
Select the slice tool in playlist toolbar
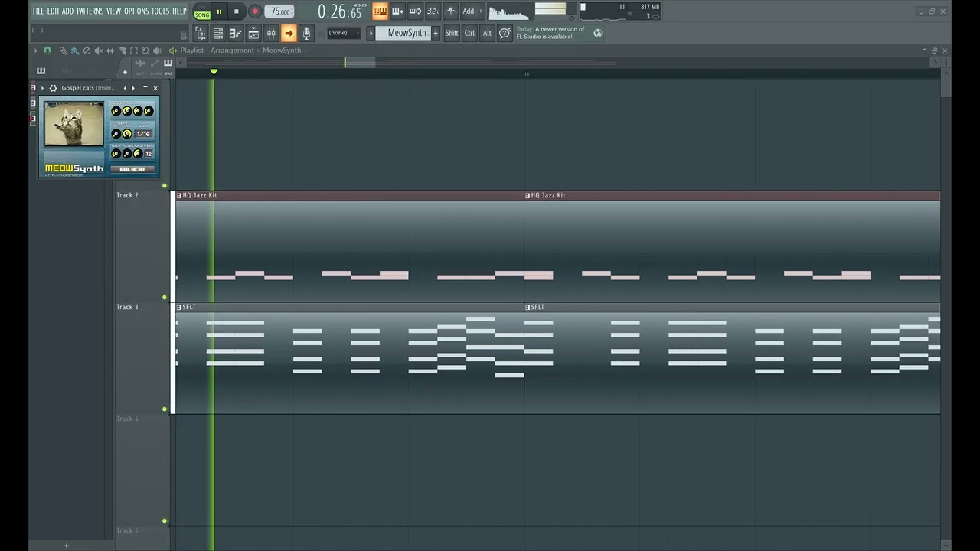[x=122, y=51]
